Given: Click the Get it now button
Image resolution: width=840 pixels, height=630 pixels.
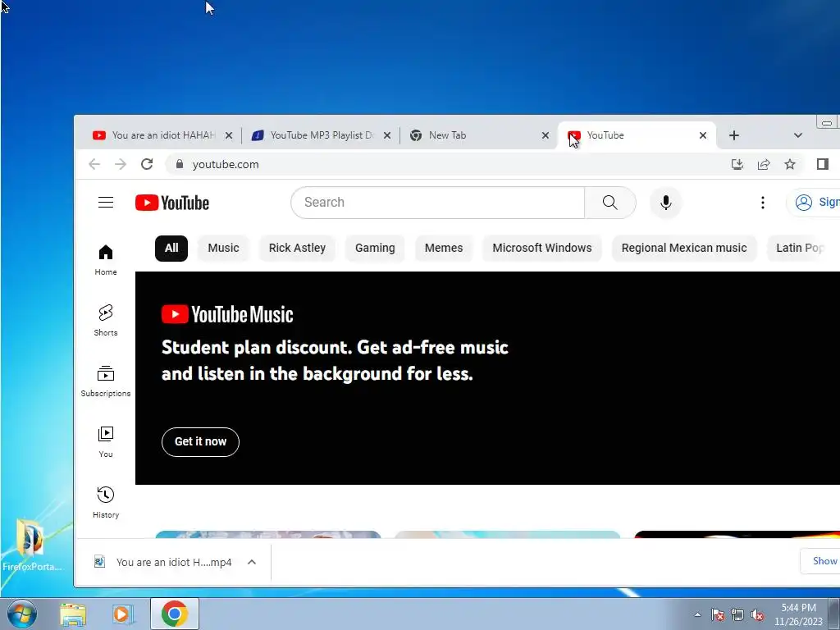Looking at the screenshot, I should click(200, 442).
